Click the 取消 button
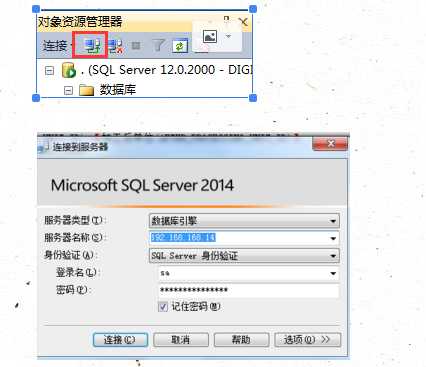Viewport: 426px width, 367px height. (x=181, y=340)
